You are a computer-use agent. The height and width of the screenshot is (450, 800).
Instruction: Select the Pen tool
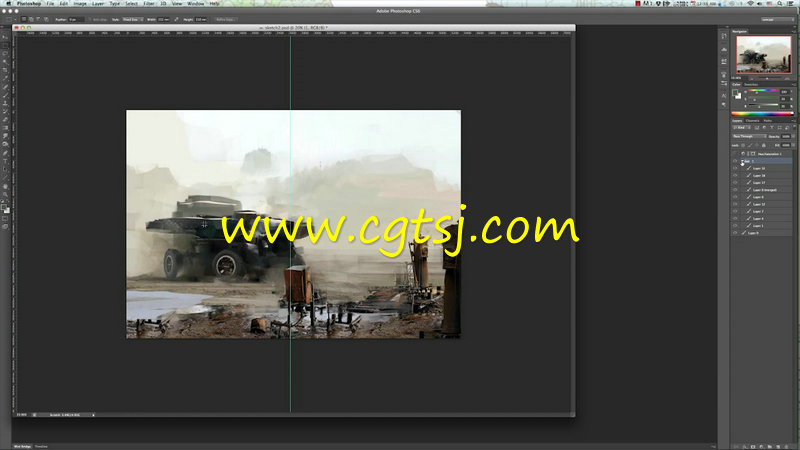[x=5, y=153]
